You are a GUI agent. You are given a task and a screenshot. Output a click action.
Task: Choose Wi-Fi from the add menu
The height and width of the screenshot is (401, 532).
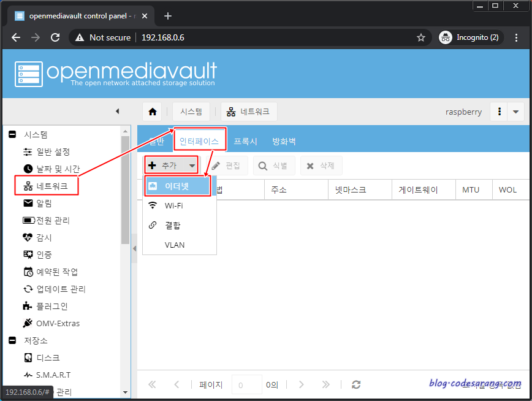[x=180, y=205]
